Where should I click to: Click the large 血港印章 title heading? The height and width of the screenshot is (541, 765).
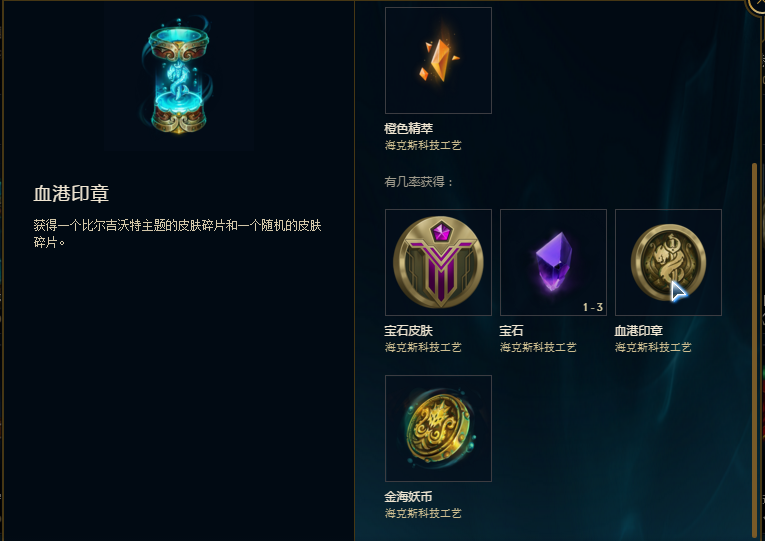point(71,194)
